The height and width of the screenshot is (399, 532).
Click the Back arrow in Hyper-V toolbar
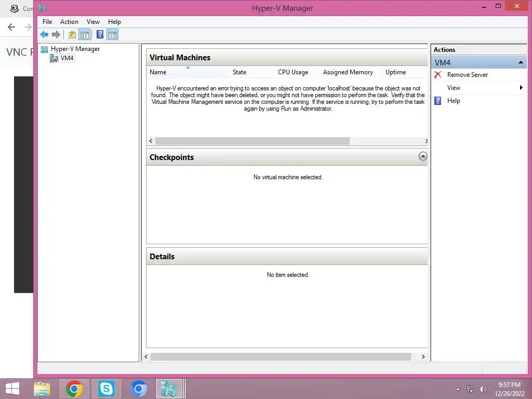[x=44, y=34]
